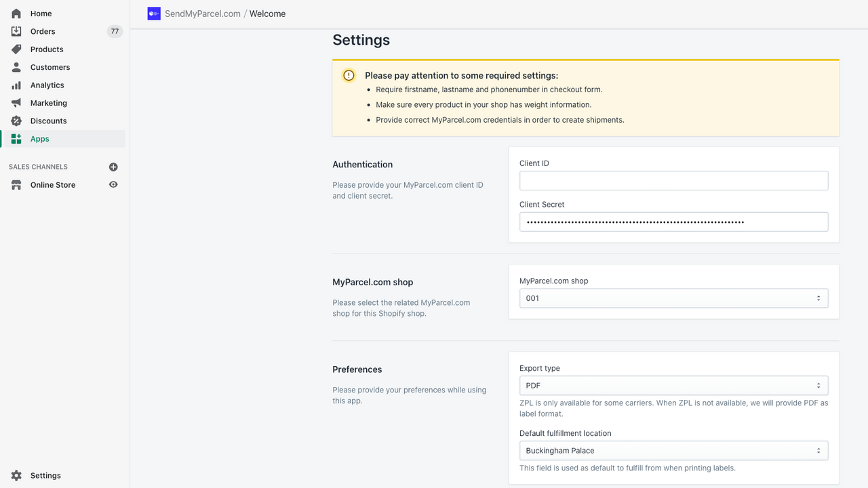The width and height of the screenshot is (868, 488).
Task: Open the MyParcel.com shop dropdown showing 001
Action: coord(673,298)
